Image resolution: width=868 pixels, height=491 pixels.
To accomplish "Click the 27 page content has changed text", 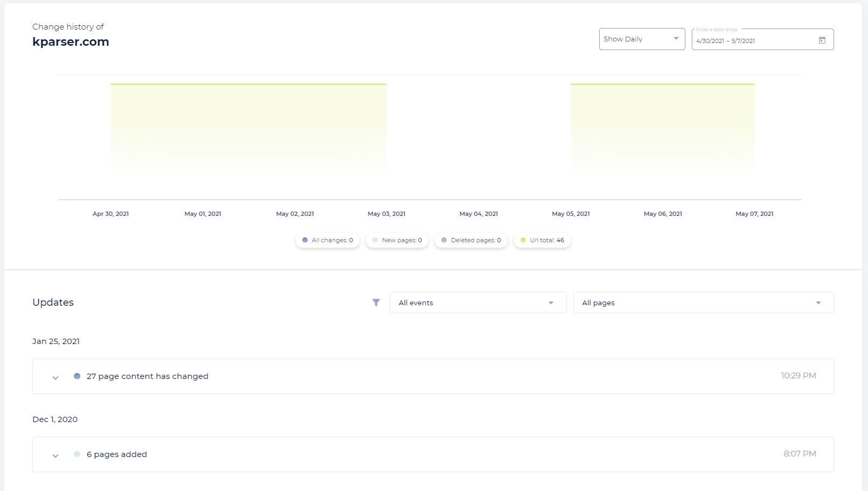I will [x=147, y=376].
